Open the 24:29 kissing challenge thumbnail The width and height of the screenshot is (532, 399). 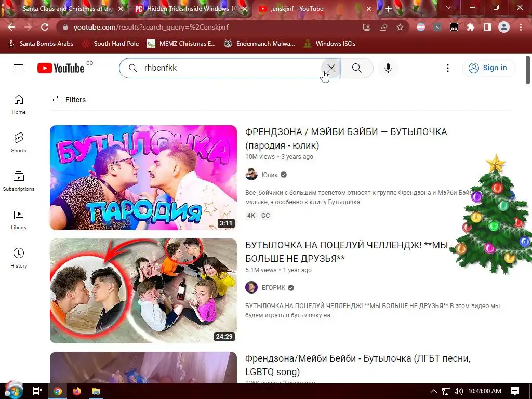pos(143,291)
